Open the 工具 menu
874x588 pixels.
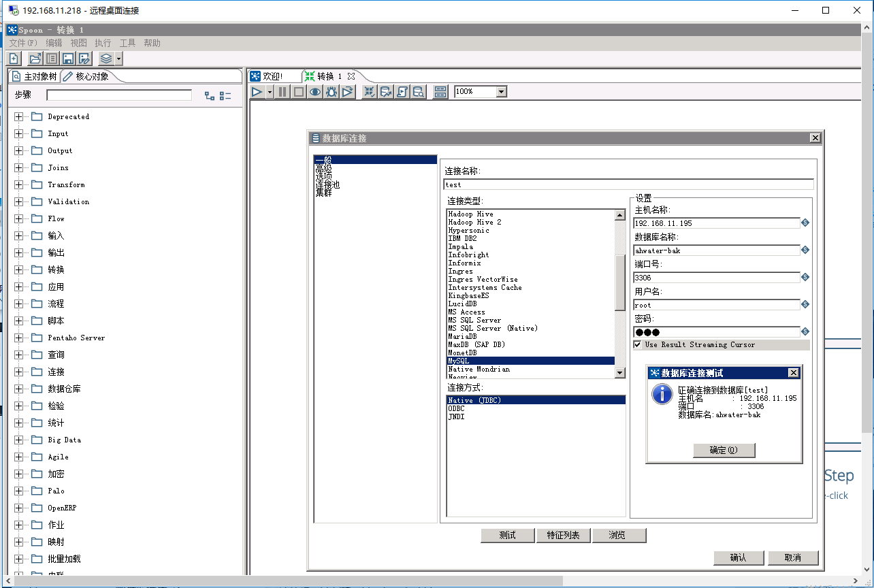point(127,43)
